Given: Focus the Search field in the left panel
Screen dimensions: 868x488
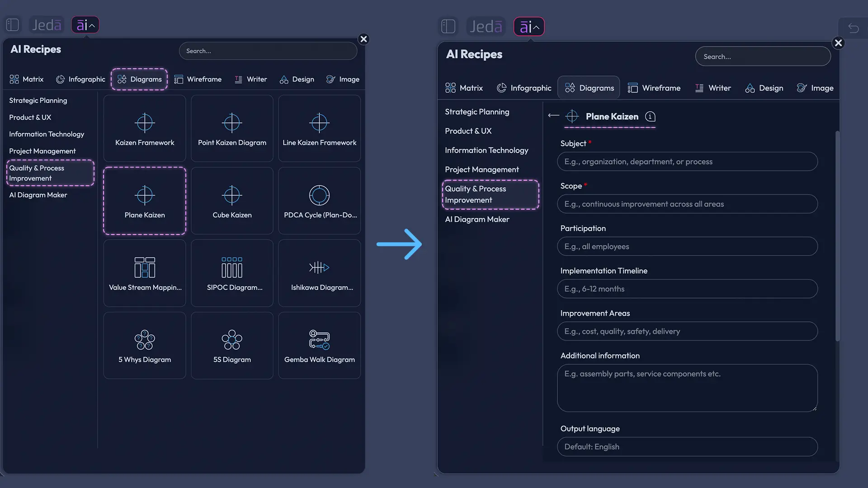Looking at the screenshot, I should click(x=268, y=51).
